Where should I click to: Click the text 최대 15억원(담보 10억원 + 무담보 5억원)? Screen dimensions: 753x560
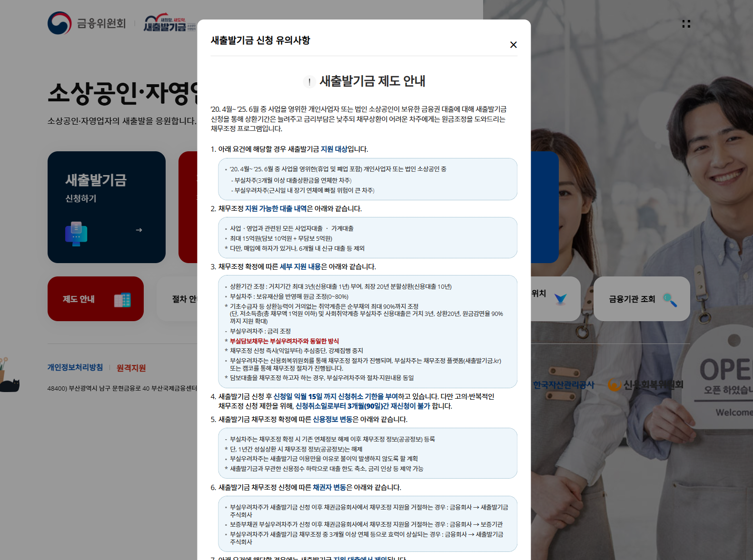[x=281, y=238]
